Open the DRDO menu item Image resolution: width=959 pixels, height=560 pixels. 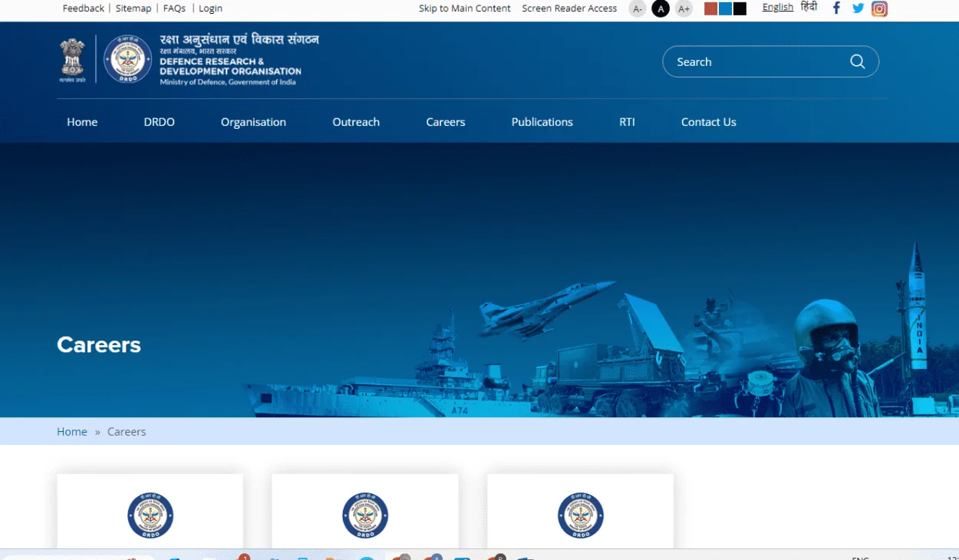(160, 122)
